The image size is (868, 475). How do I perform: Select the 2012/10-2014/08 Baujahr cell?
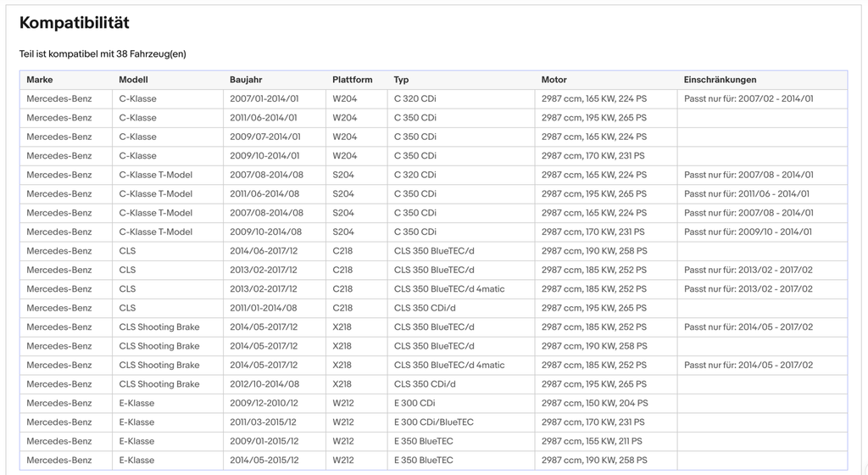tap(264, 383)
